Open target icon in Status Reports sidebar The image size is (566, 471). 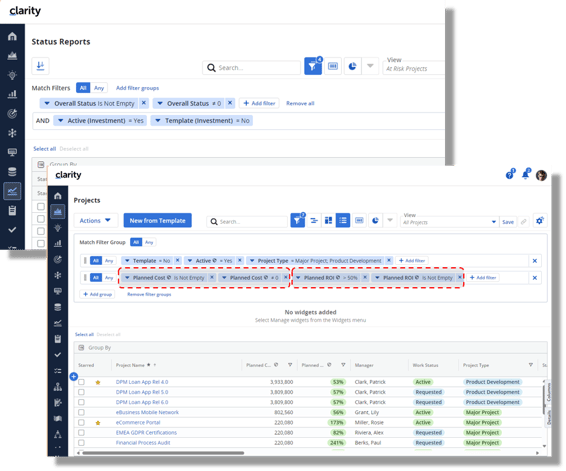[x=12, y=114]
